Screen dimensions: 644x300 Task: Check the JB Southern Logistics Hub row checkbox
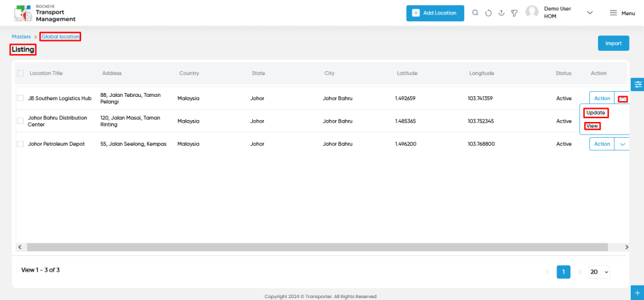click(x=20, y=98)
